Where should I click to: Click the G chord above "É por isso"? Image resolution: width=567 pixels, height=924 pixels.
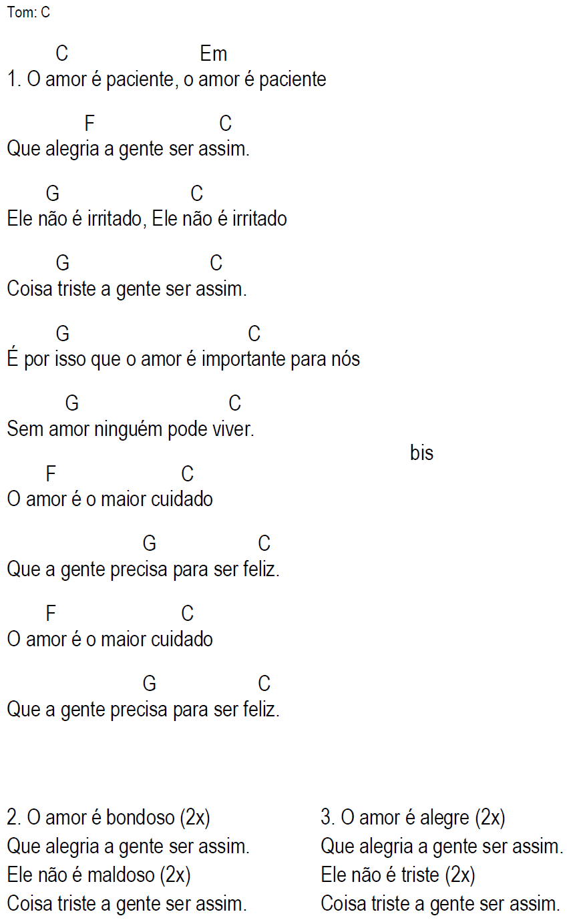[x=63, y=333]
